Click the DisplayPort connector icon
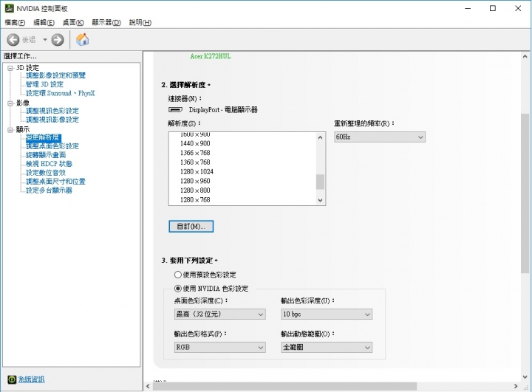The image size is (532, 392). [x=175, y=109]
